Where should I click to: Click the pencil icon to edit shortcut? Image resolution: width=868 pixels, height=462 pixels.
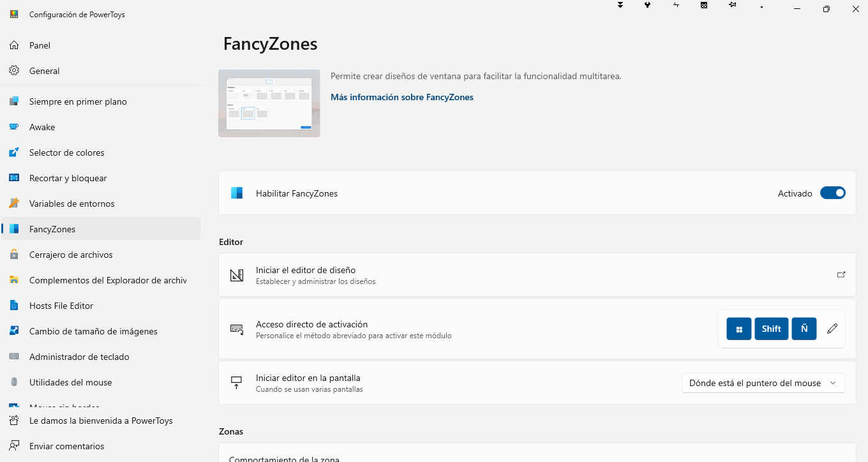tap(832, 329)
